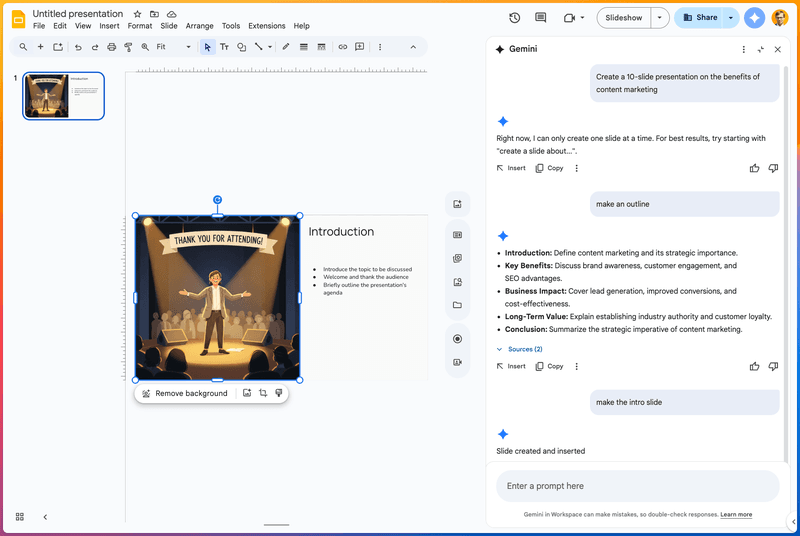Expand the Sources (2) section
800x536 pixels.
(519, 349)
